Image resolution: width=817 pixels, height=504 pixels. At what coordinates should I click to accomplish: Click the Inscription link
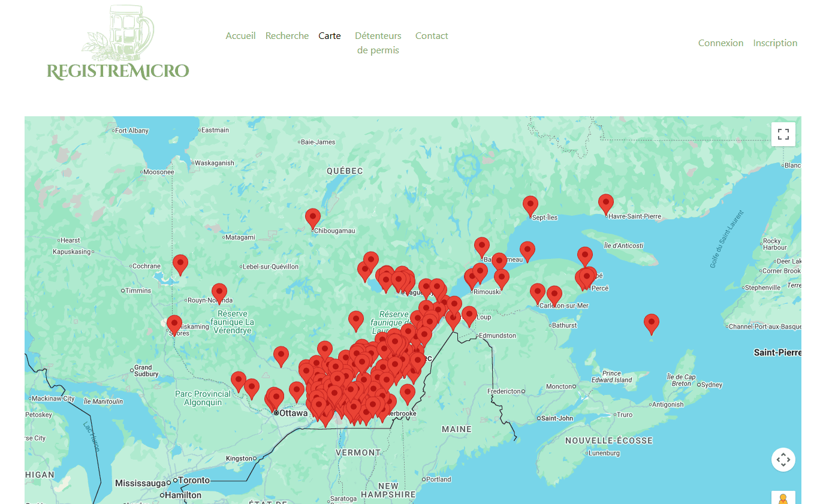(775, 43)
